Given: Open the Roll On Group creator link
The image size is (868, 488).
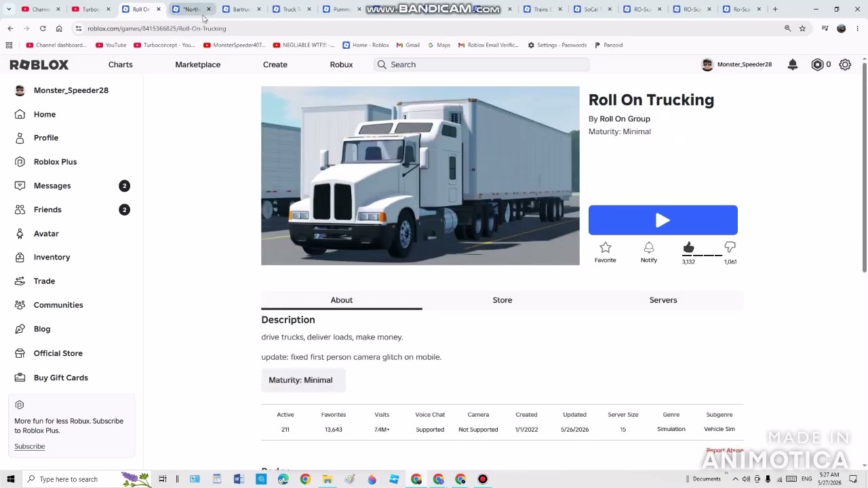Looking at the screenshot, I should [x=625, y=119].
